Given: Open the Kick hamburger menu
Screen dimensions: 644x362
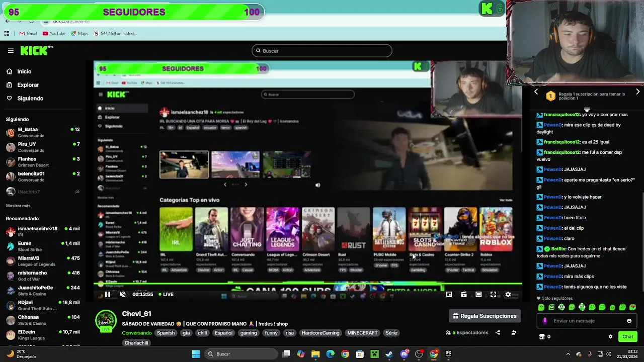Looking at the screenshot, I should pos(11,51).
